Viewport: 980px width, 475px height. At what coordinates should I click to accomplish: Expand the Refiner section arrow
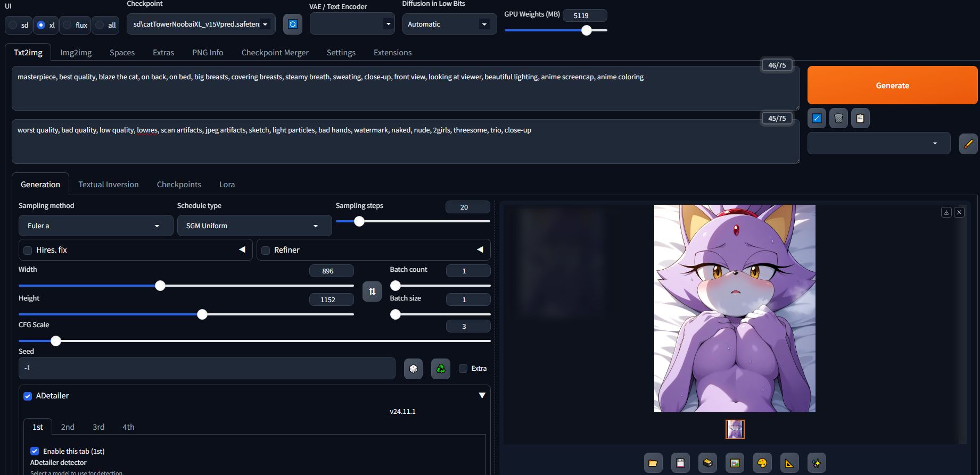click(x=480, y=249)
